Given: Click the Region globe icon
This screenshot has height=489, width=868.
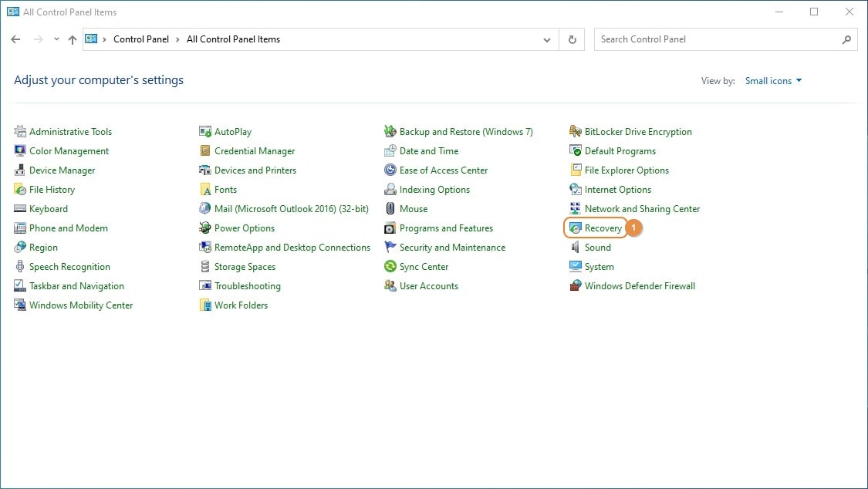Looking at the screenshot, I should pyautogui.click(x=20, y=248).
